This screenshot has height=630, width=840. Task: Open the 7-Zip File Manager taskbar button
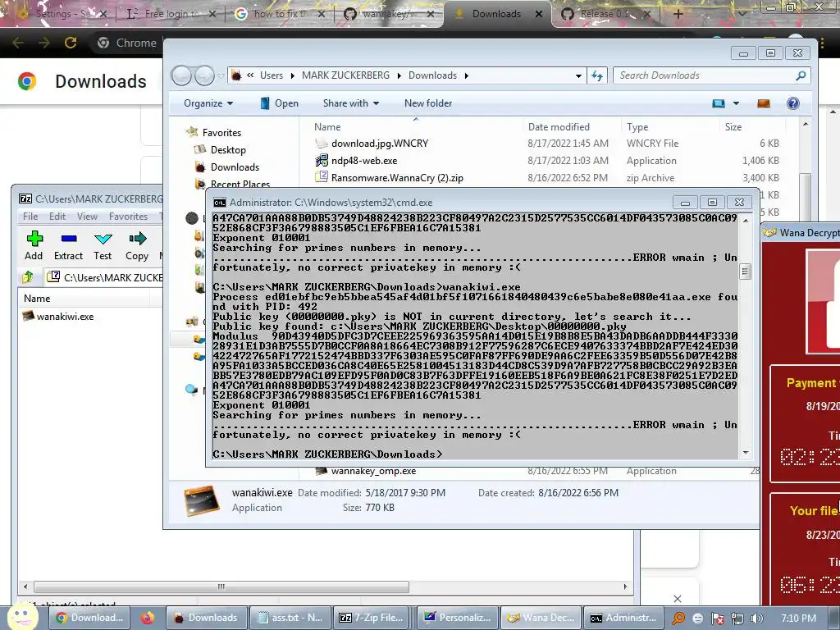pos(371,618)
